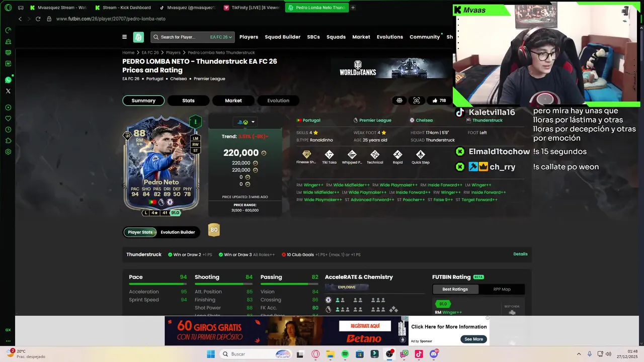644x362 pixels.
Task: Click the compare players scales icon
Action: coord(399,101)
